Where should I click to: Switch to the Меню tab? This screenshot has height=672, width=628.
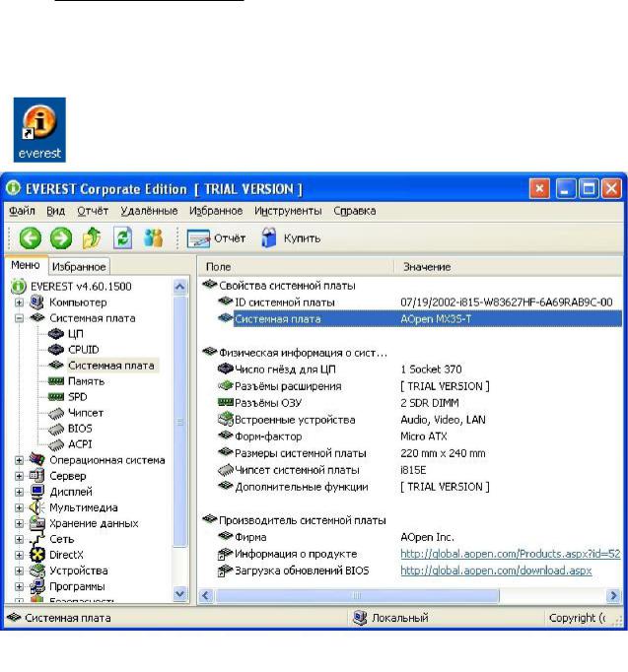pos(26,265)
